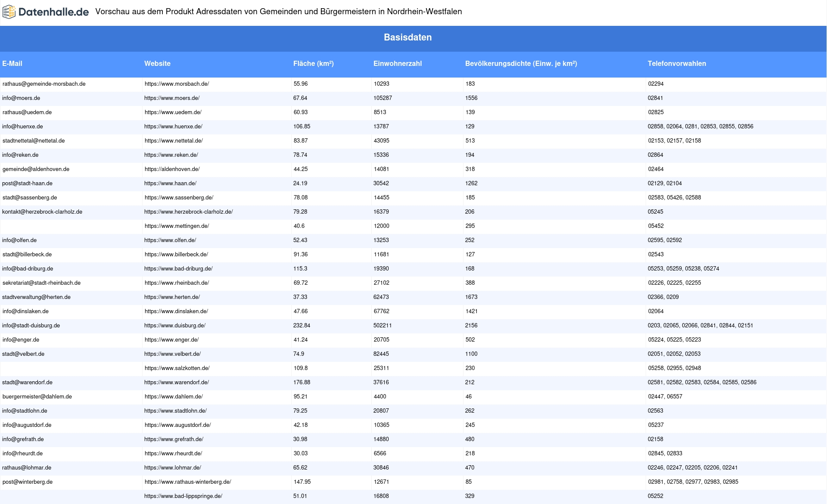Screen dimensions: 827x504
Task: Click email info@stadt-duisburg.de
Action: point(31,326)
